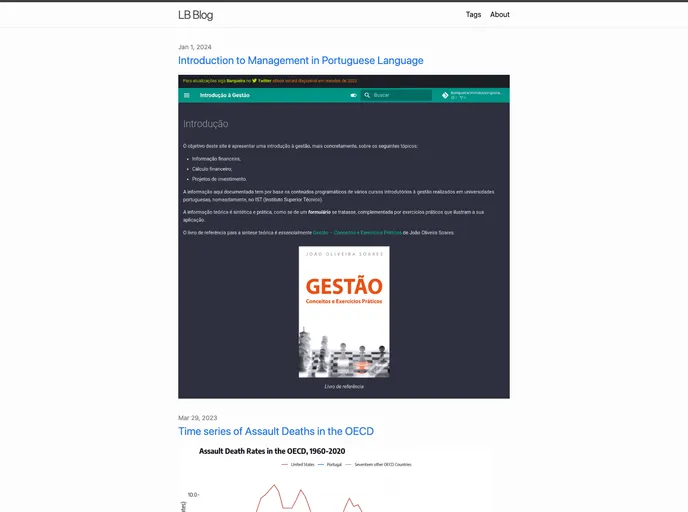This screenshot has width=688, height=512.
Task: Open the hamburger menu in the screenshot
Action: click(x=186, y=95)
